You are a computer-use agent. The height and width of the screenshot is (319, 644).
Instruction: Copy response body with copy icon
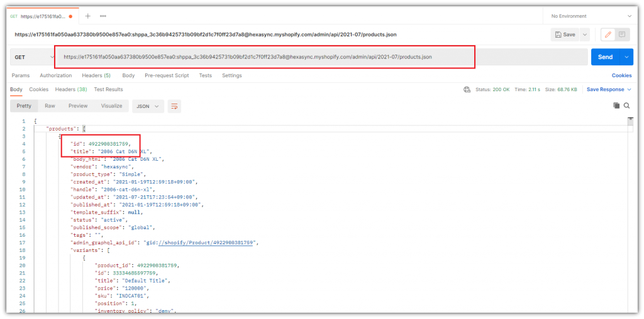(x=616, y=105)
